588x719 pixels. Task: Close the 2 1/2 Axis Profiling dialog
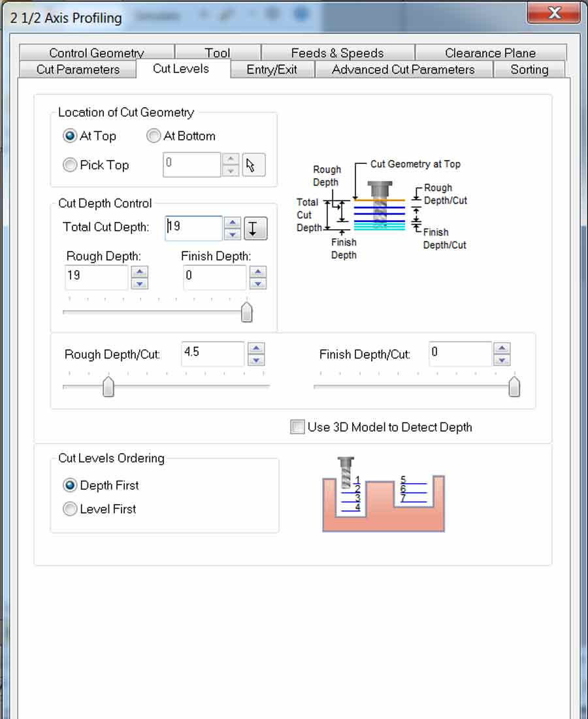coord(553,13)
